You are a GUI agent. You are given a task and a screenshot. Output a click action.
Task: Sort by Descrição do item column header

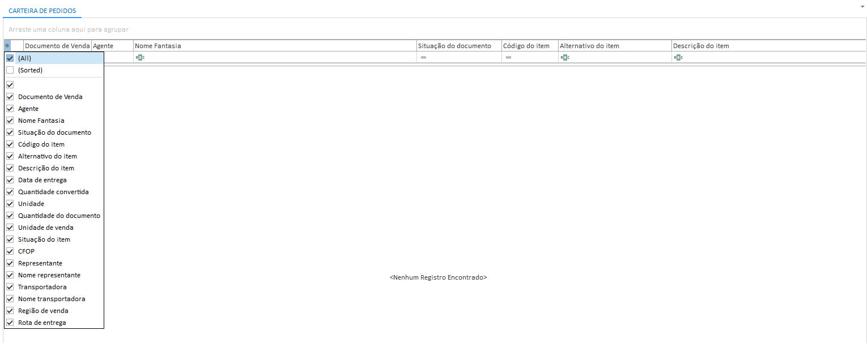pyautogui.click(x=769, y=46)
